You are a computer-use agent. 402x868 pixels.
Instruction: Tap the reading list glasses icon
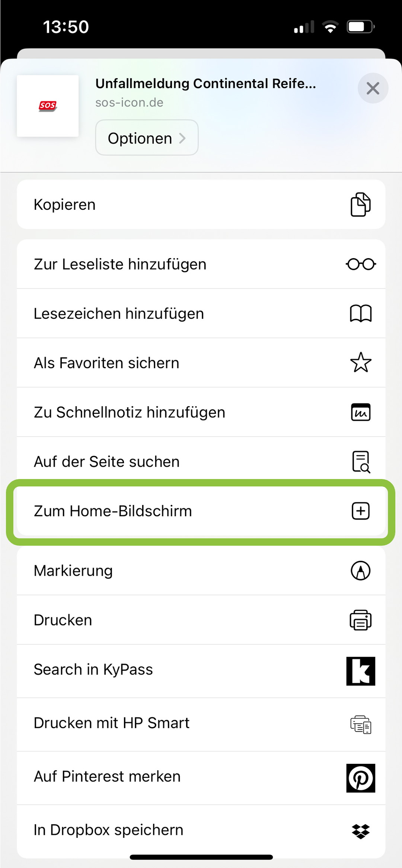(x=360, y=264)
